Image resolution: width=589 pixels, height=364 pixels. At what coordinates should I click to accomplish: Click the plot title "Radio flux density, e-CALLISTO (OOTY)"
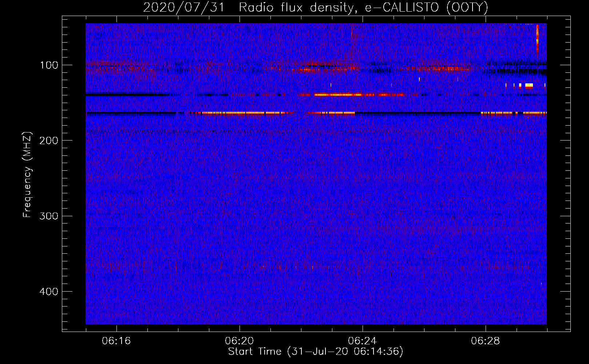363,7
